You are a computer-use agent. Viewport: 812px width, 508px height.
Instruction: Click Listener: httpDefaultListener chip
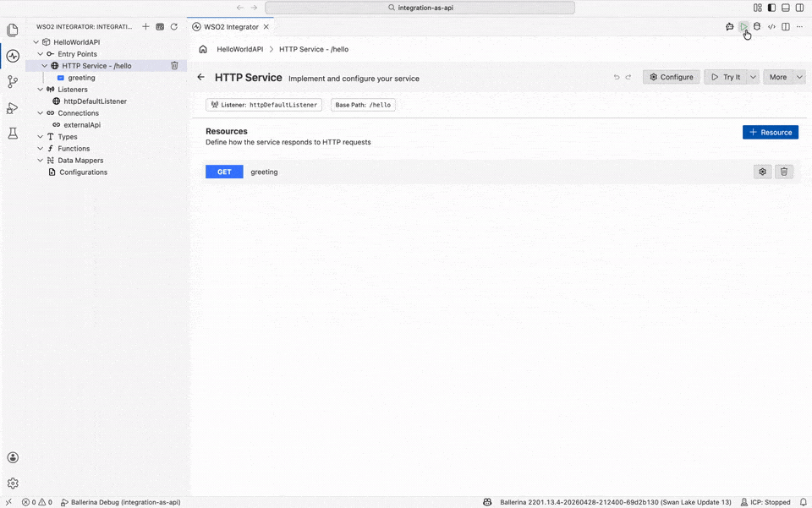[x=264, y=105]
